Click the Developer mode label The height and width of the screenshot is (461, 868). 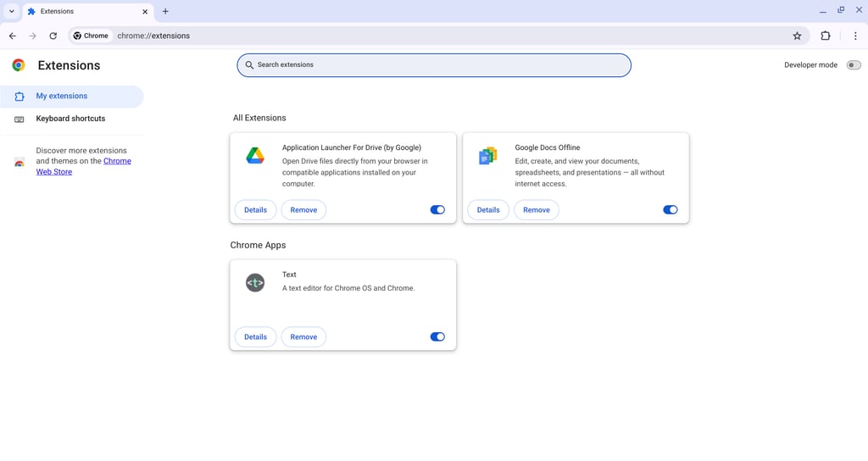click(810, 65)
